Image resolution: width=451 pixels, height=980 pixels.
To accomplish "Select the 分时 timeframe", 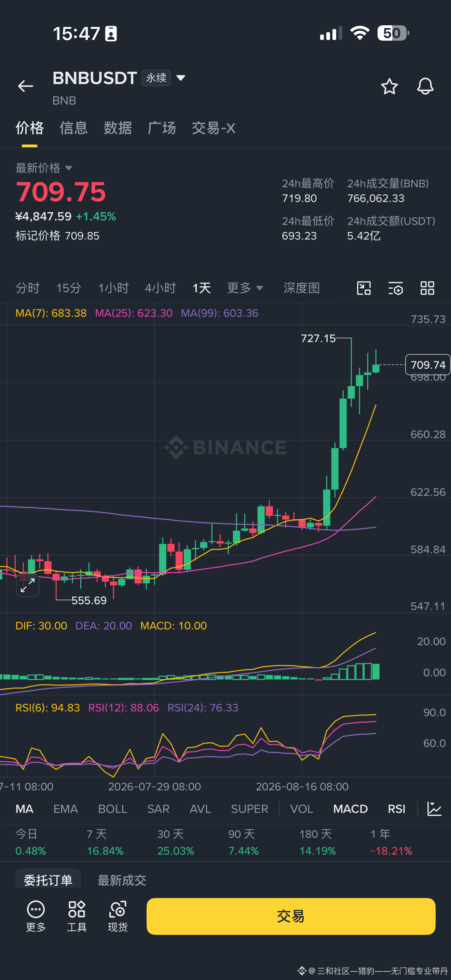I will pyautogui.click(x=27, y=288).
